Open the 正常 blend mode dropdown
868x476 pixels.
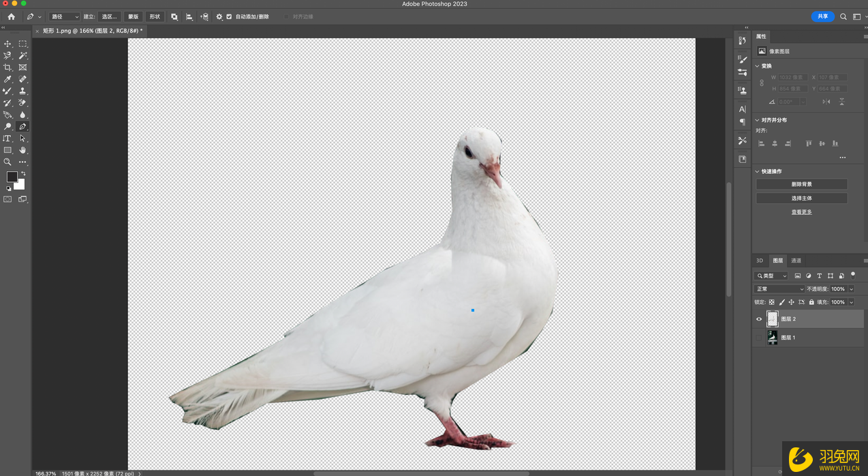click(779, 289)
